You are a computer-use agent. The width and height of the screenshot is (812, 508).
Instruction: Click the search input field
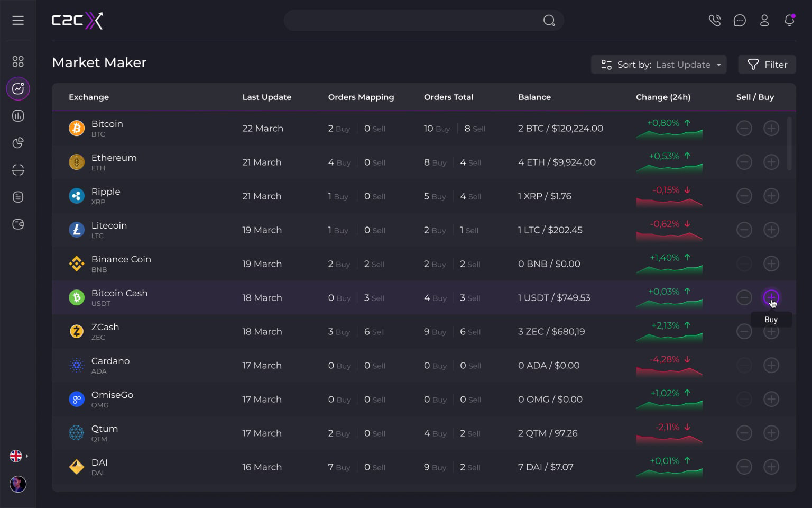[412, 21]
